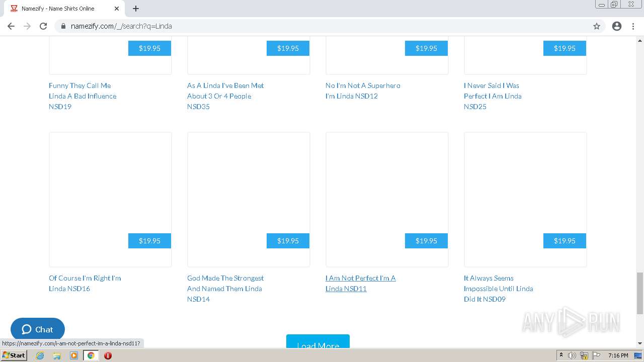Open the Chrome profile menu
This screenshot has width=644, height=362.
(617, 26)
